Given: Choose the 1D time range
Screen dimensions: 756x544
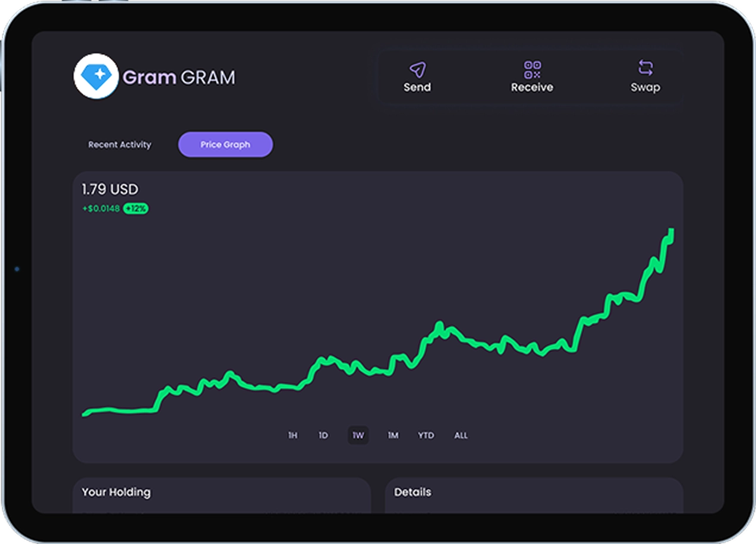Looking at the screenshot, I should point(323,435).
